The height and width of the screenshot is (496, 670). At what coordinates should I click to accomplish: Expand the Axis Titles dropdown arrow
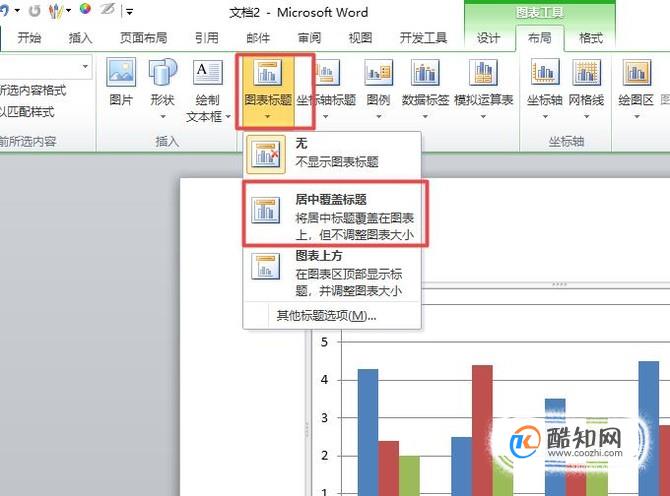326,116
